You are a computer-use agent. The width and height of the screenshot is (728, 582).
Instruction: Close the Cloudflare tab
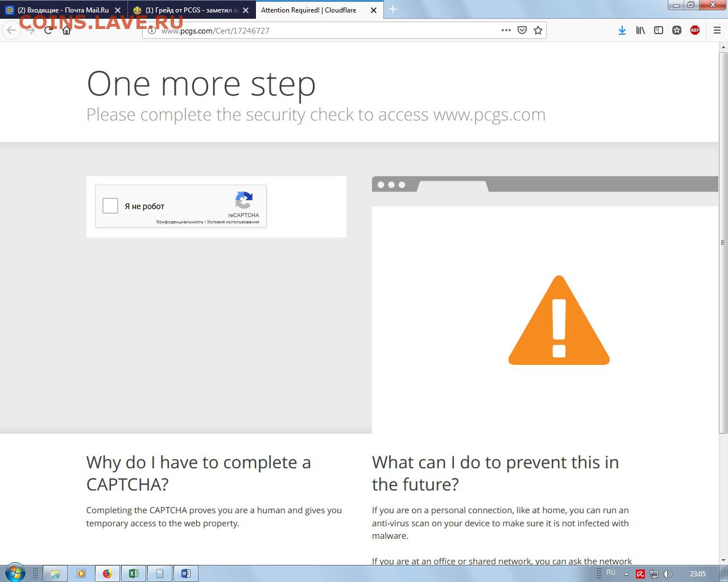pyautogui.click(x=374, y=10)
